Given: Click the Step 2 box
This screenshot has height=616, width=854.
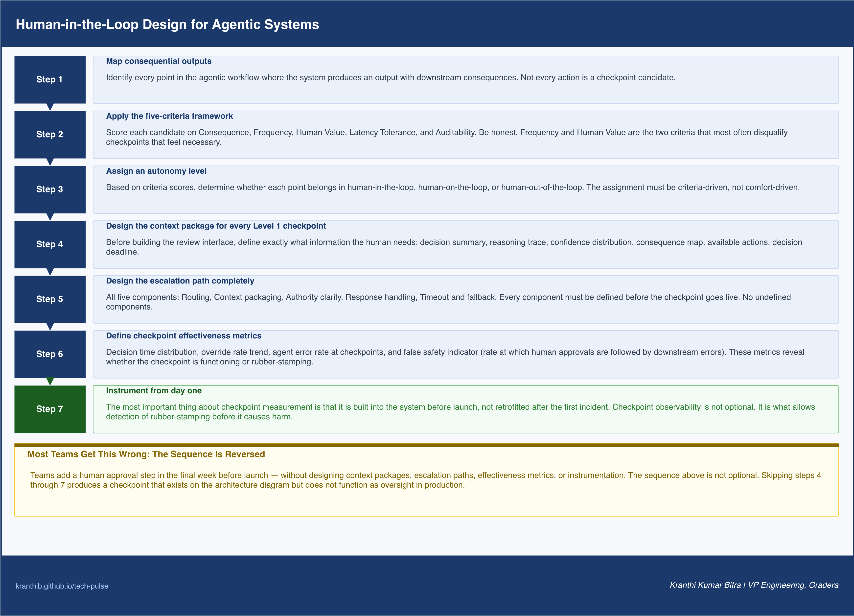Looking at the screenshot, I should click(50, 135).
